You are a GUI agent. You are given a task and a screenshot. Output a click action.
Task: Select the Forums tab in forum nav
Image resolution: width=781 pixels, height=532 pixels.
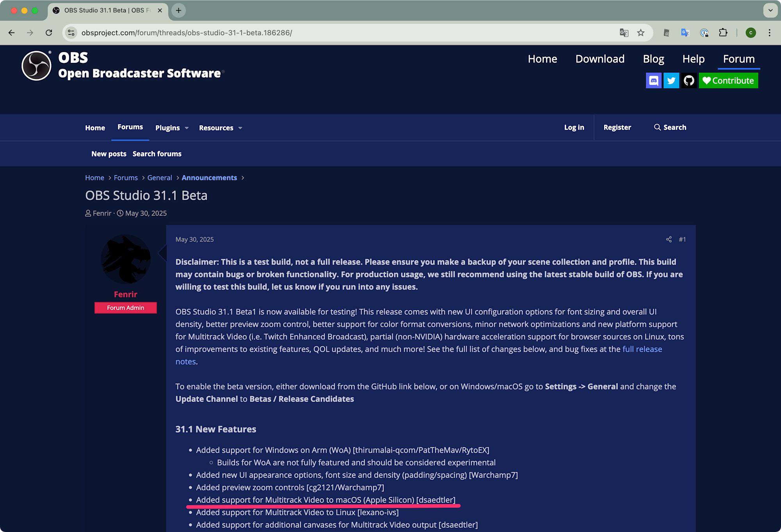coord(130,127)
